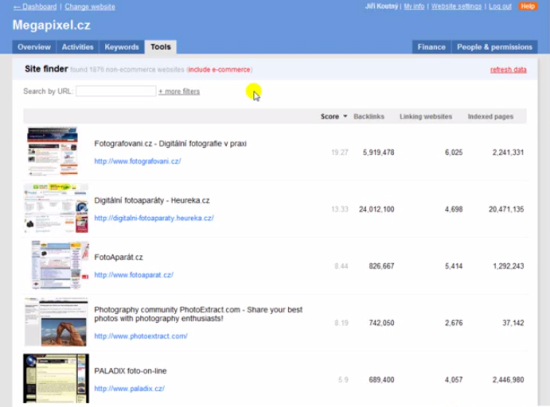
Task: Click backlinks value 742,050
Action: point(382,323)
